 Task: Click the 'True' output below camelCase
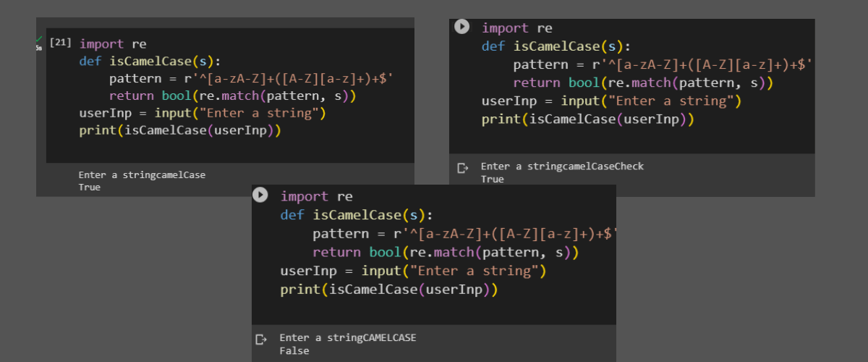(90, 187)
